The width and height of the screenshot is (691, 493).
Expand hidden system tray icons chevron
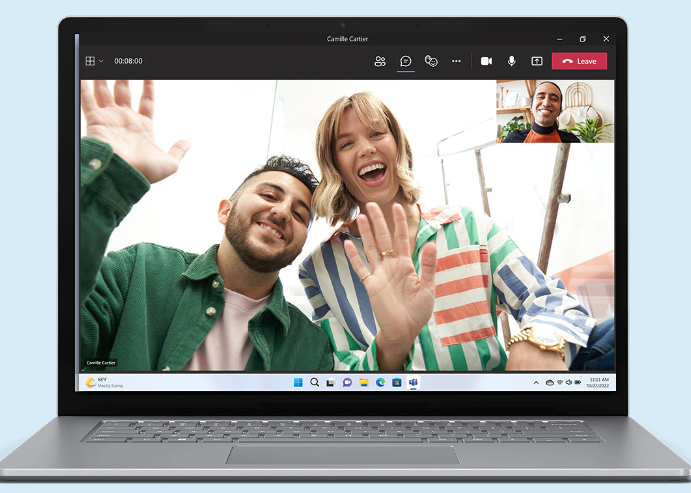(x=536, y=383)
